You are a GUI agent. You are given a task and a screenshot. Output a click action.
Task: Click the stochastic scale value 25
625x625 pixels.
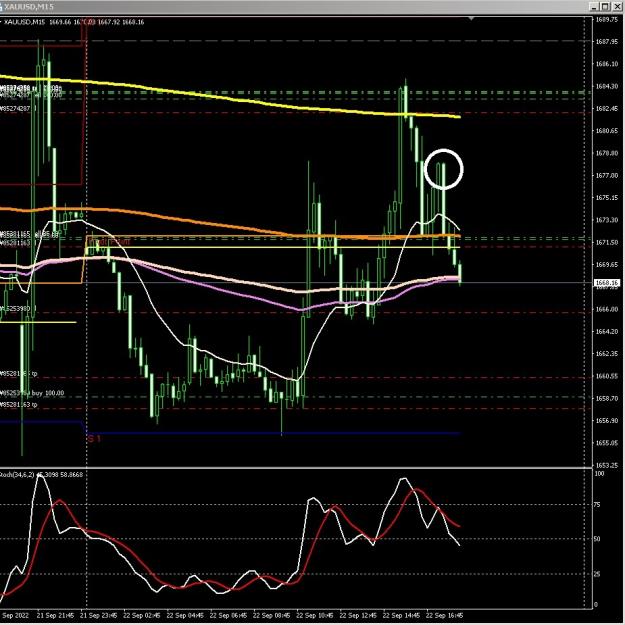point(597,574)
